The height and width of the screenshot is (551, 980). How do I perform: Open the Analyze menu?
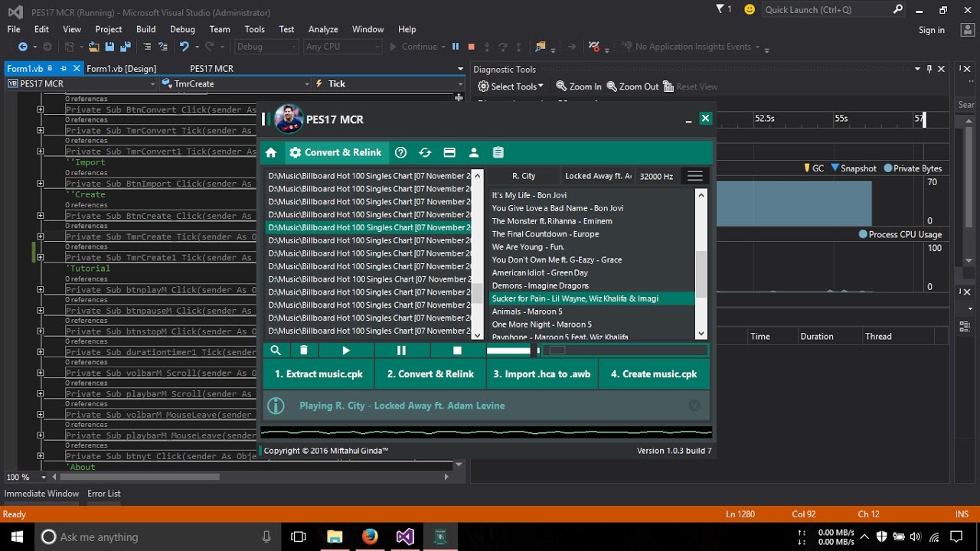pos(323,29)
